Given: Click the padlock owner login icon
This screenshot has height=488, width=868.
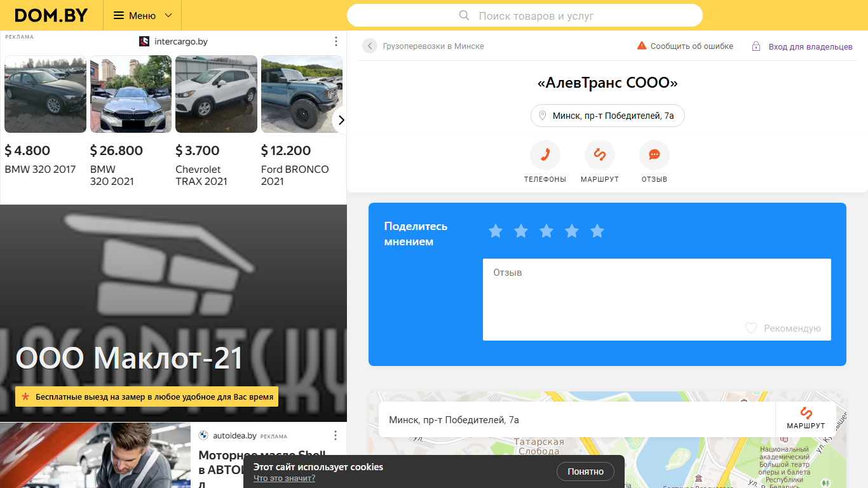Looking at the screenshot, I should pos(756,46).
